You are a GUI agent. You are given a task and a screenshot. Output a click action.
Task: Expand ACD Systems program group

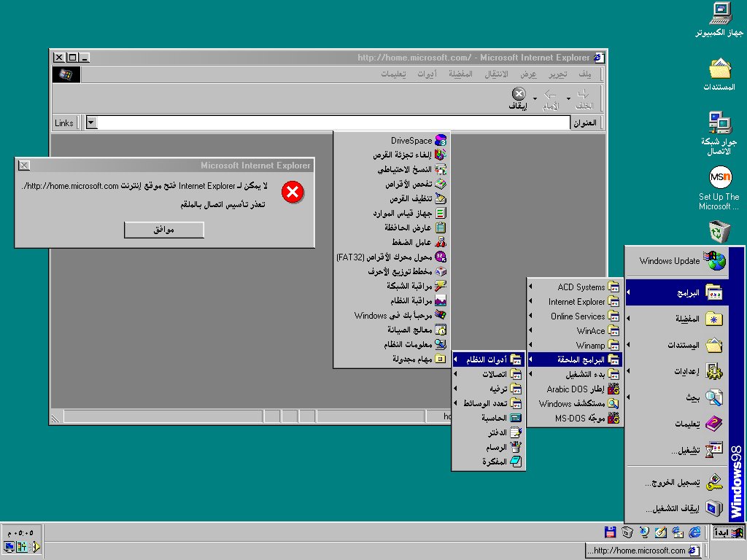[x=575, y=287]
